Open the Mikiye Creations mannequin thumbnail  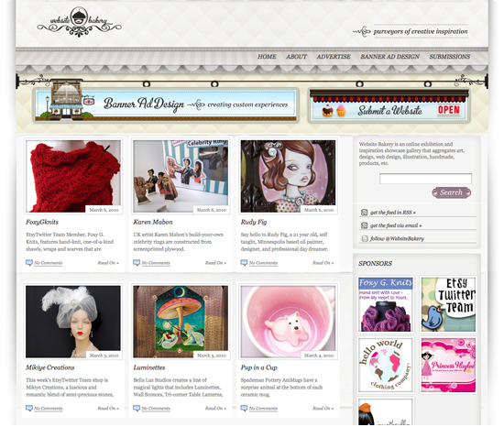click(x=73, y=322)
